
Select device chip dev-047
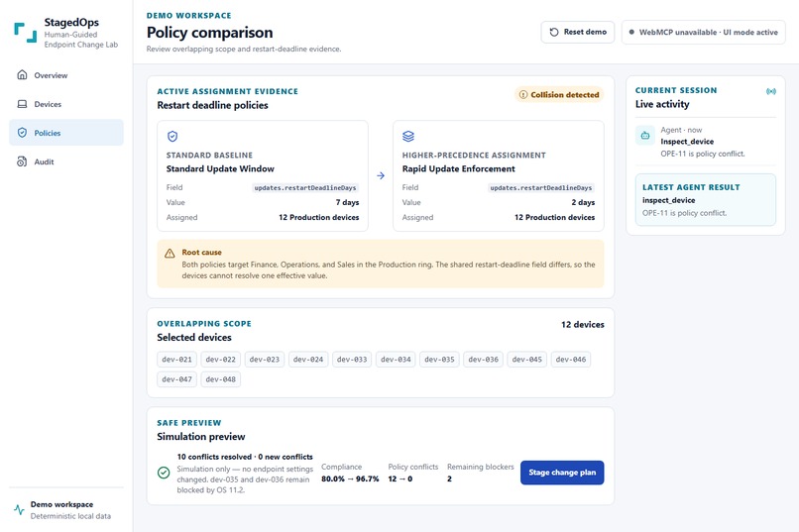coord(176,379)
